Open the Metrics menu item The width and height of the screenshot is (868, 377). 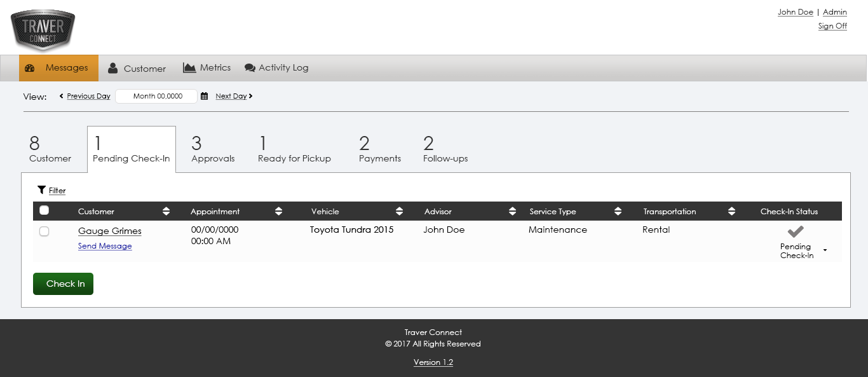pos(207,67)
